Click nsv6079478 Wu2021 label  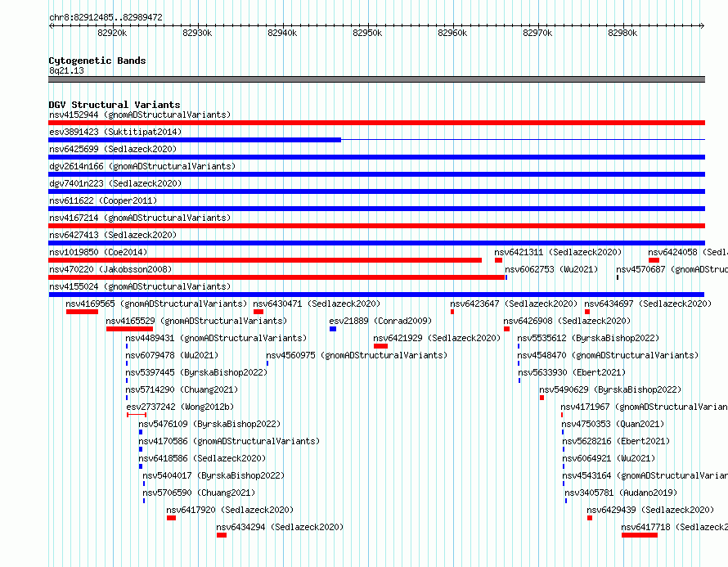click(172, 355)
